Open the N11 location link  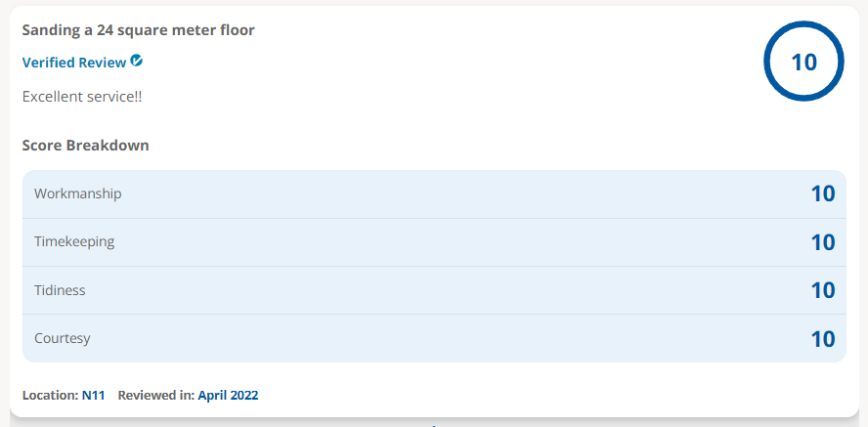[94, 396]
